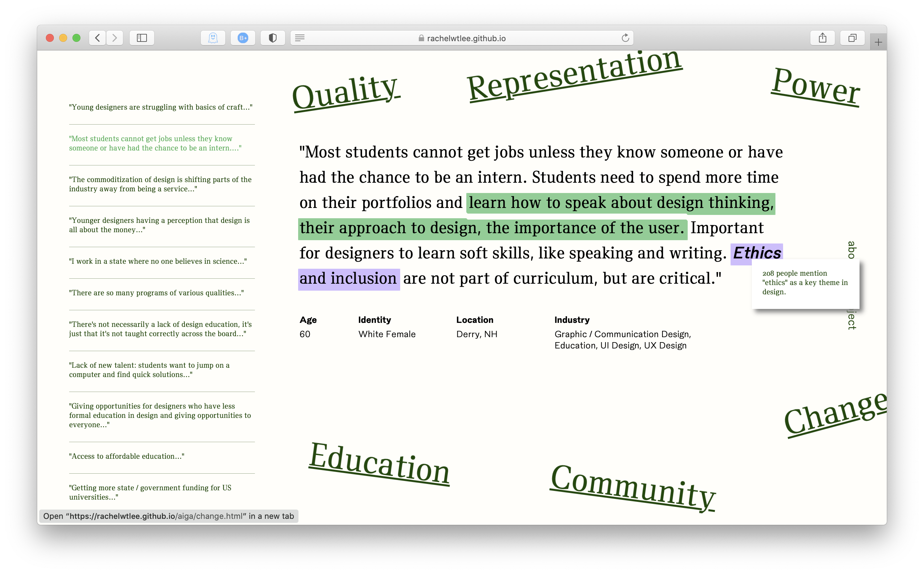Show all tabs overview icon
Viewport: 924px width, 574px height.
click(x=852, y=38)
